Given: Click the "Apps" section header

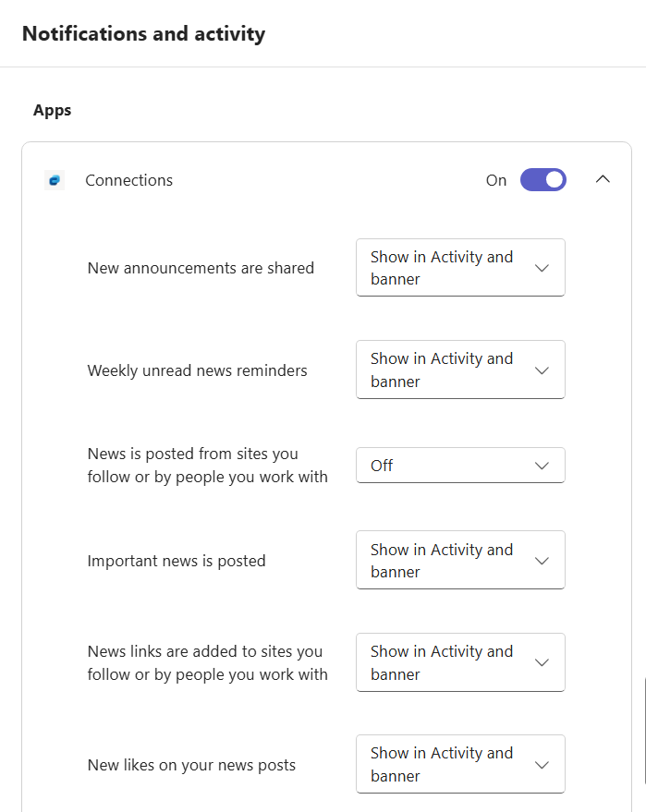Looking at the screenshot, I should [x=52, y=110].
